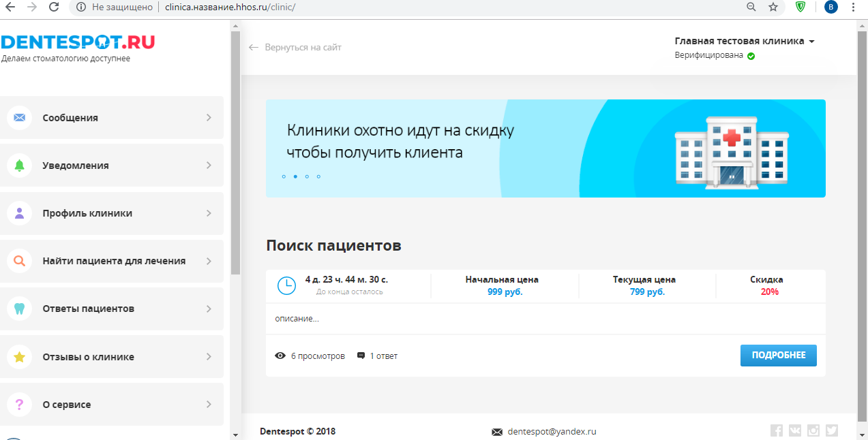This screenshot has width=868, height=440.
Task: Click the site info 'Не защищено' icon
Action: coord(81,7)
